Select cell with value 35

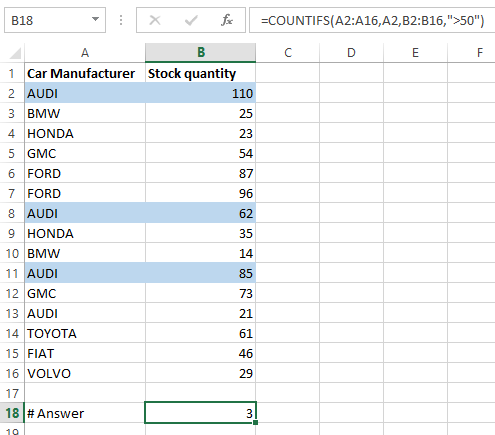(x=201, y=233)
